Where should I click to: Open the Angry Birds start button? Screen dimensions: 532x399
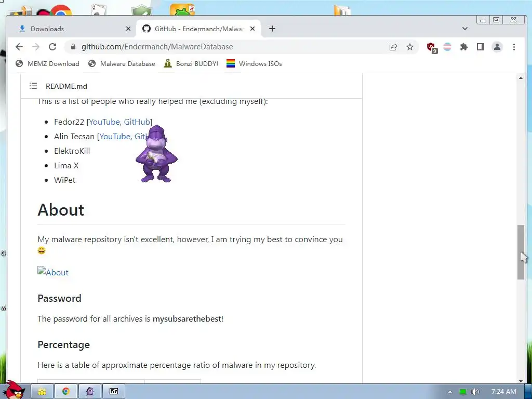tap(14, 390)
